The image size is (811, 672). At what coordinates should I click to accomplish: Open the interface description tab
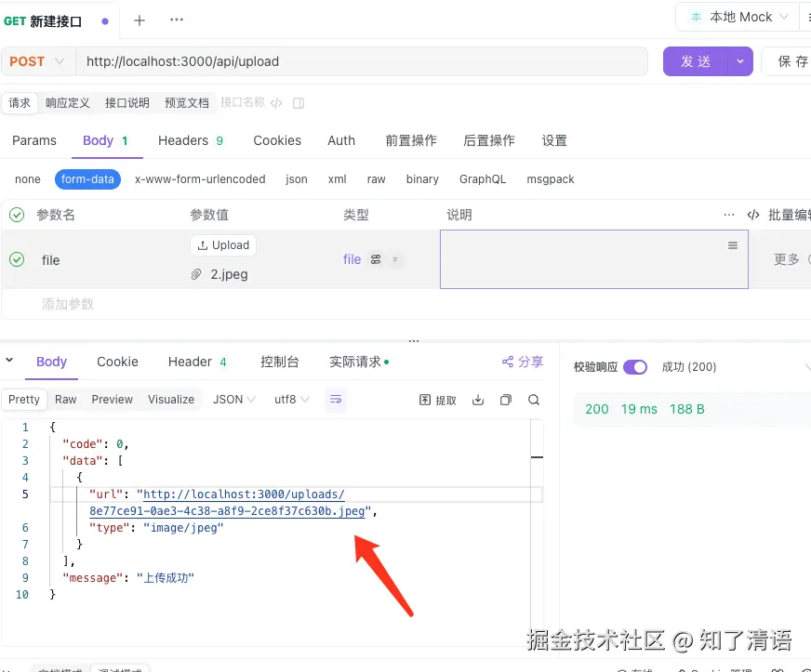127,103
